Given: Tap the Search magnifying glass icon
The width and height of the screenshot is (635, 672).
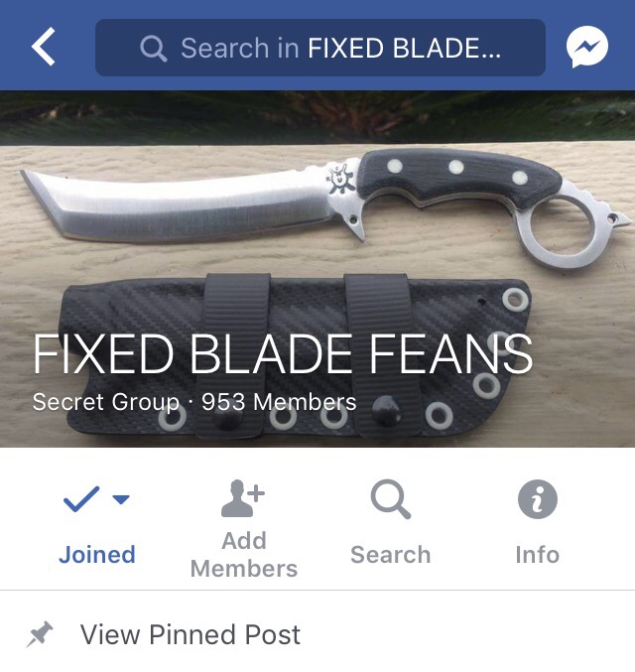Looking at the screenshot, I should (390, 499).
